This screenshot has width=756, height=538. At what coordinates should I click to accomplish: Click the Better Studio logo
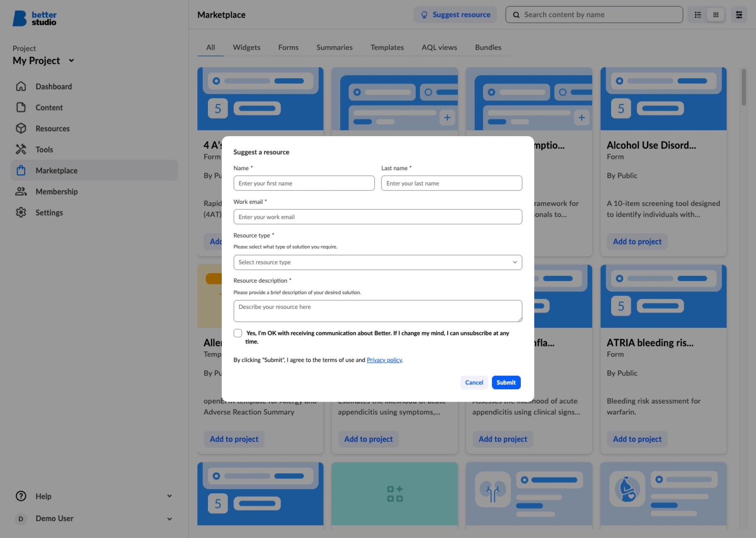point(34,18)
